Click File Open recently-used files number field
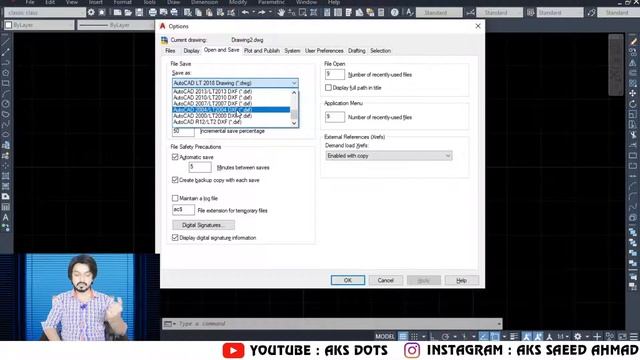The image size is (640, 360). click(335, 74)
